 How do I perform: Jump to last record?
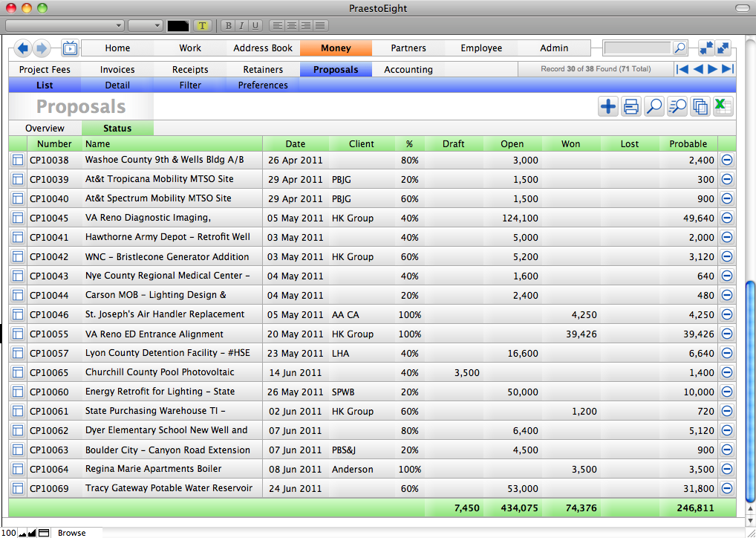point(728,69)
